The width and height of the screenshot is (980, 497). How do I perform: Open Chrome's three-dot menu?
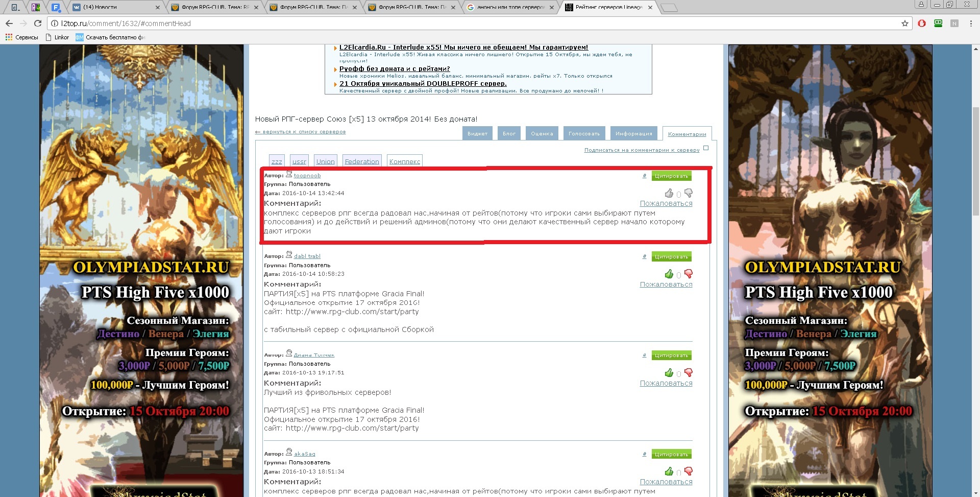point(971,23)
